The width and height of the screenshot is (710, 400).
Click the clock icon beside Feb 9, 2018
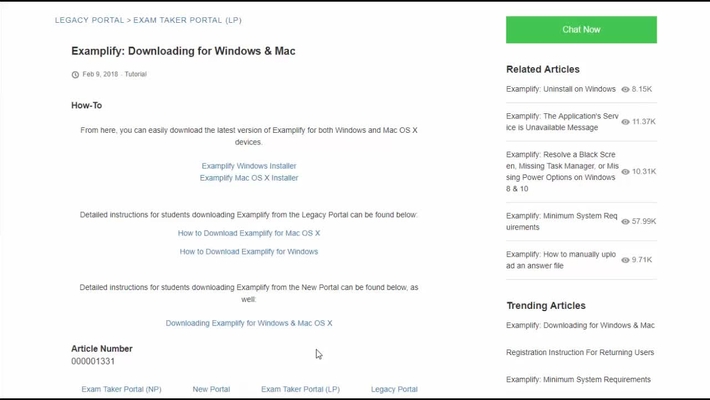click(75, 75)
